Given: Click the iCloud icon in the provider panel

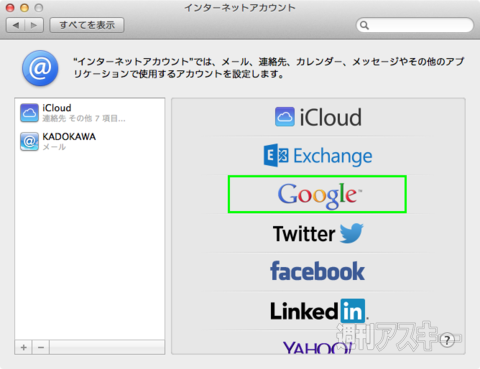Looking at the screenshot, I should pos(285,117).
